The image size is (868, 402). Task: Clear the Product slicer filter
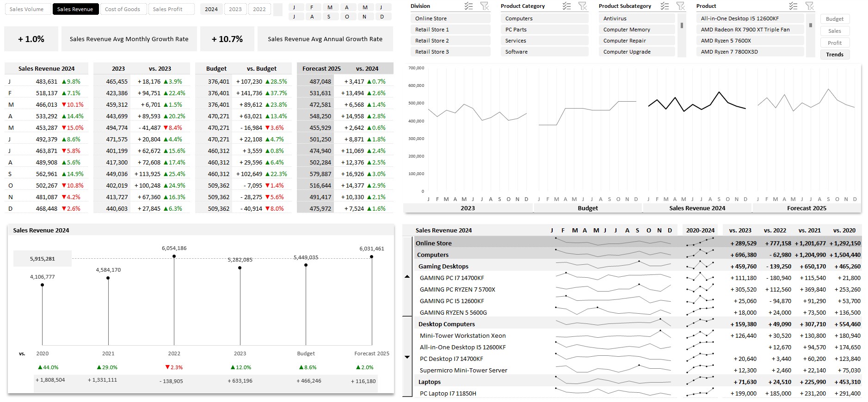coord(809,6)
